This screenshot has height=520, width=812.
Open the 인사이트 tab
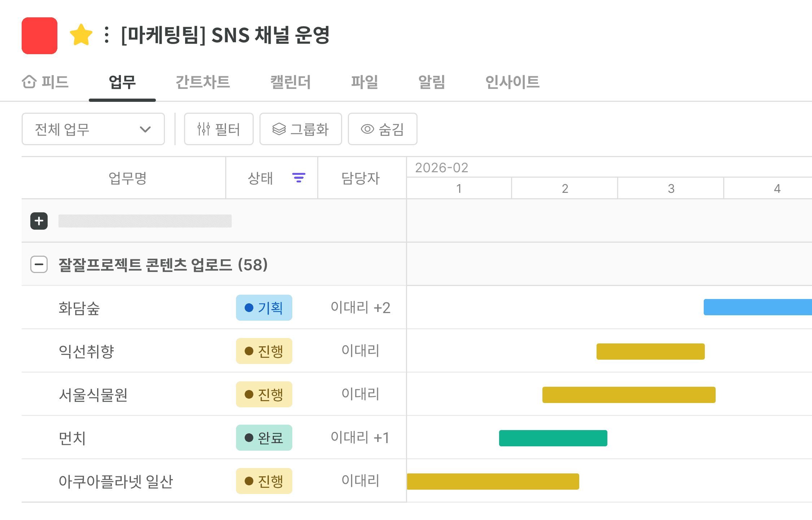pos(512,82)
